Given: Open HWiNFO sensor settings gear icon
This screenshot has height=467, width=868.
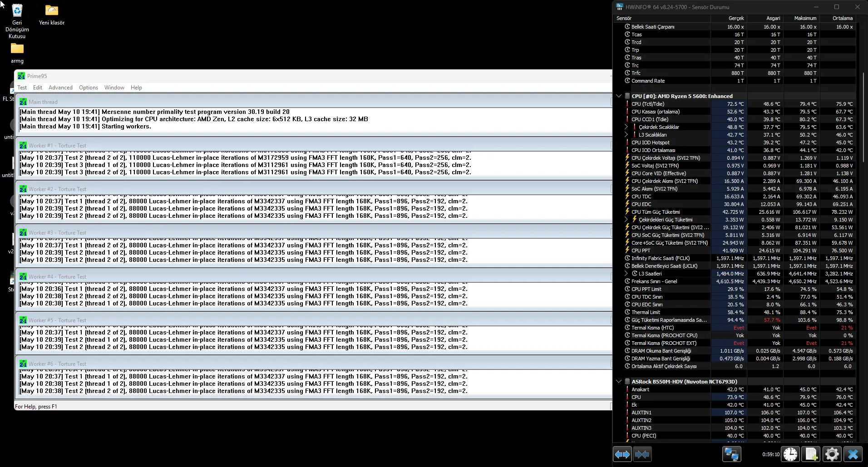Looking at the screenshot, I should [x=832, y=454].
